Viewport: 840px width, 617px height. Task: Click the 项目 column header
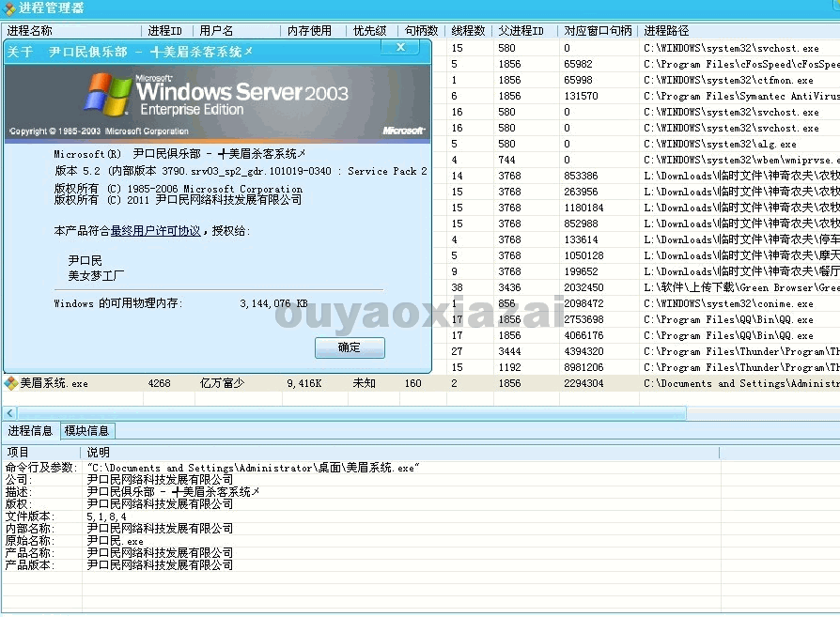(x=41, y=453)
